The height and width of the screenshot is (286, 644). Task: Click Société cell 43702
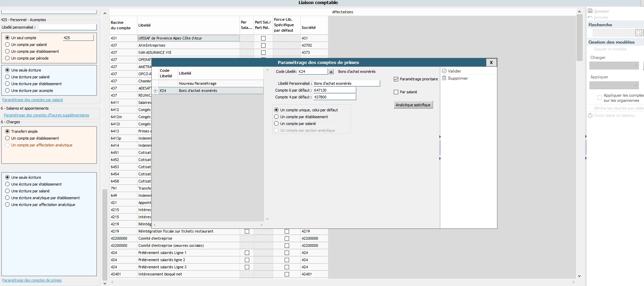pos(314,45)
